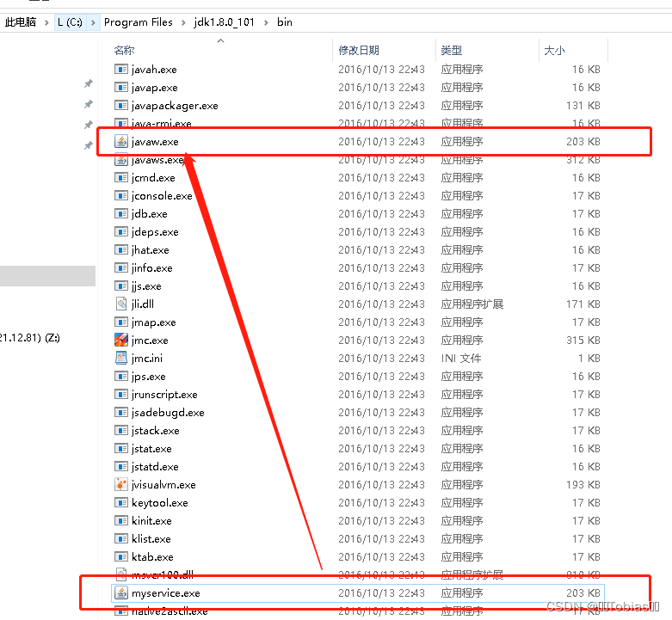Expand the 此电脑 breadcrumb chevron

[x=46, y=22]
